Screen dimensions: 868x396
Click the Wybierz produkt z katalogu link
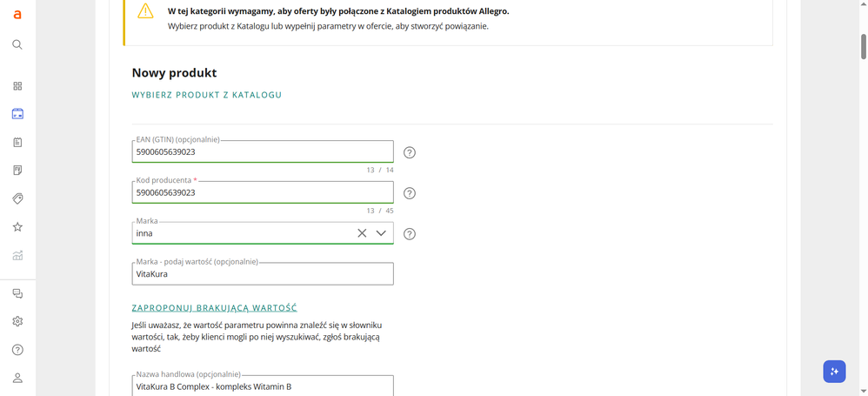206,95
